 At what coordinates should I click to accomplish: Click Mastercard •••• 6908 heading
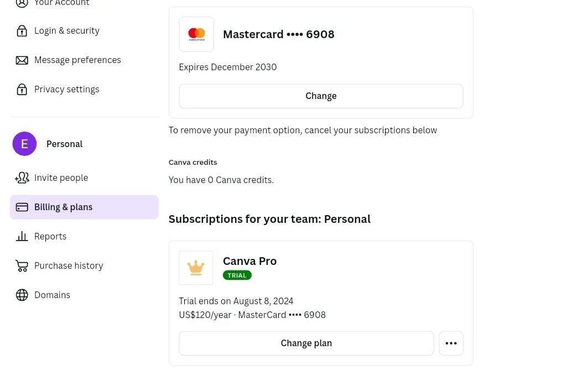[x=279, y=34]
